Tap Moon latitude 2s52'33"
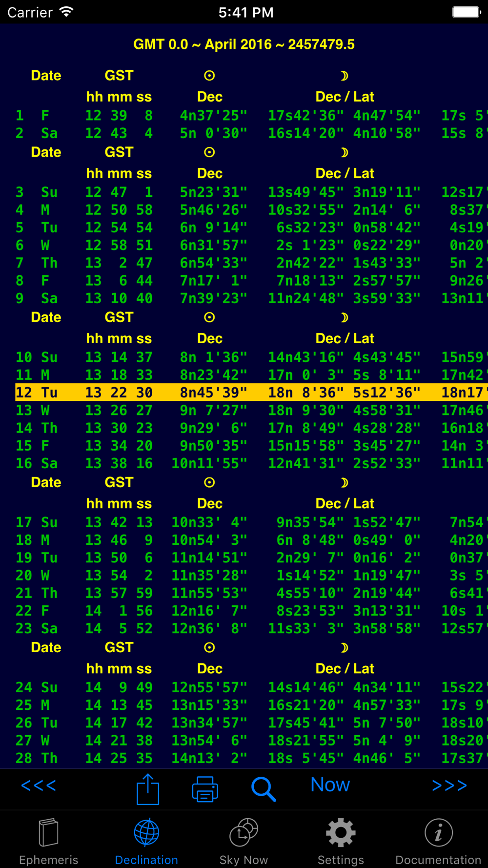Image resolution: width=488 pixels, height=868 pixels. pos(386,463)
